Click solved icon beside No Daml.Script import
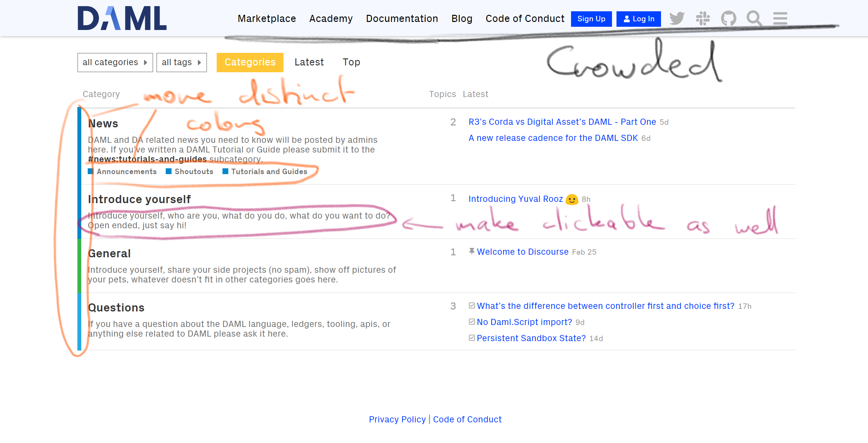This screenshot has width=868, height=443. click(x=472, y=322)
